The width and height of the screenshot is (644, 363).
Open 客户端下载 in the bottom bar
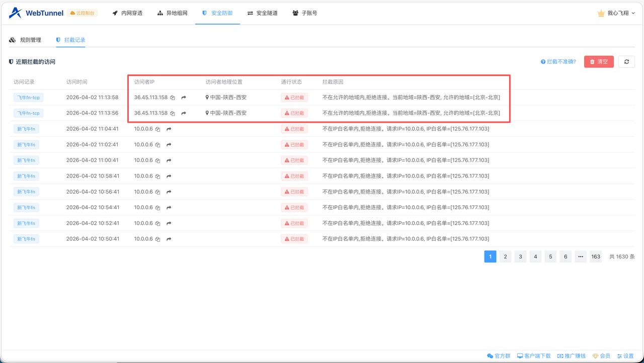[533, 355]
